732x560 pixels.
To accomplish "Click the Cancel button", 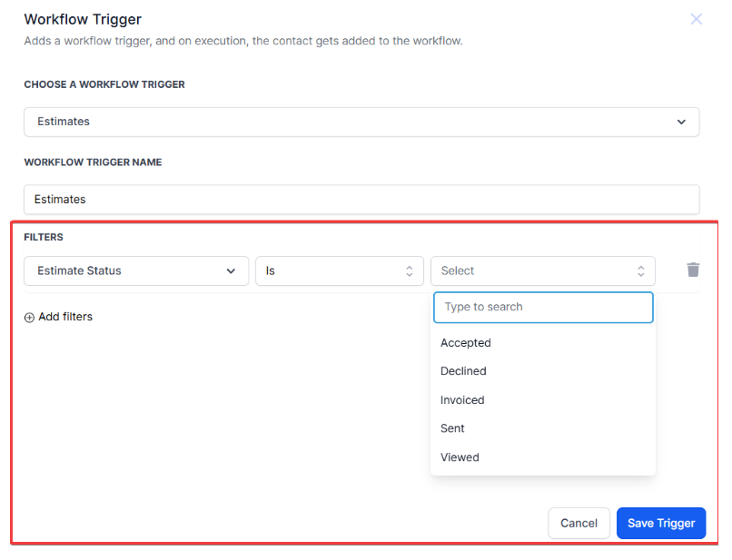I will click(579, 523).
